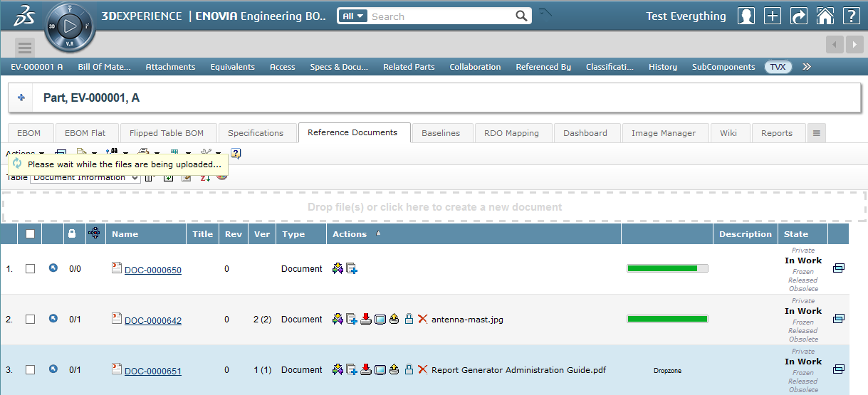Screen dimensions: 868x395
Task: Open the help question mark in top bar
Action: [x=850, y=16]
